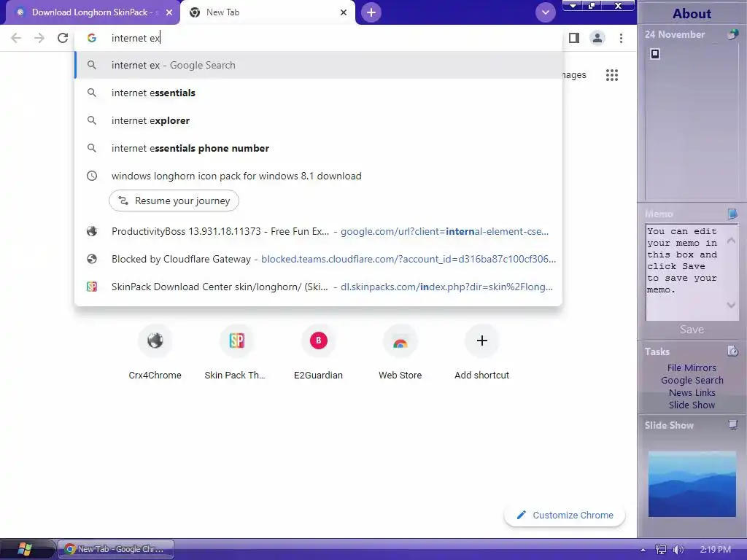
Task: Select New Tab - Google Chrome taskbar button
Action: [116, 549]
